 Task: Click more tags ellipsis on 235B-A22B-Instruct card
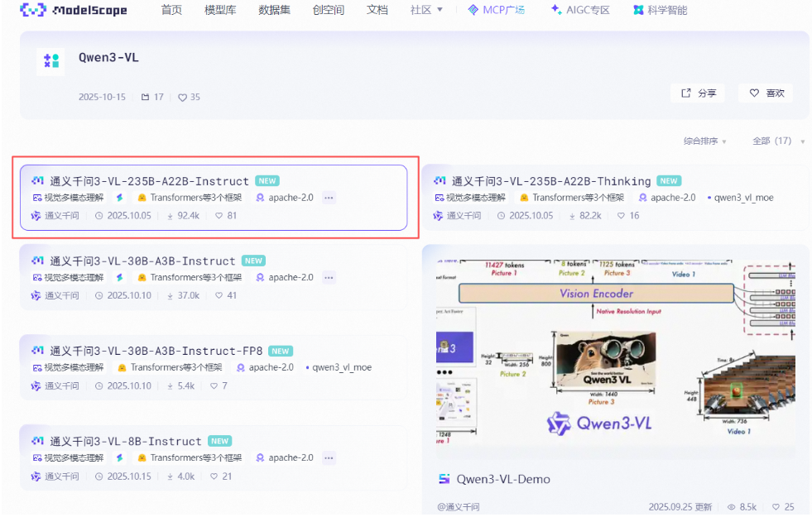coord(329,198)
